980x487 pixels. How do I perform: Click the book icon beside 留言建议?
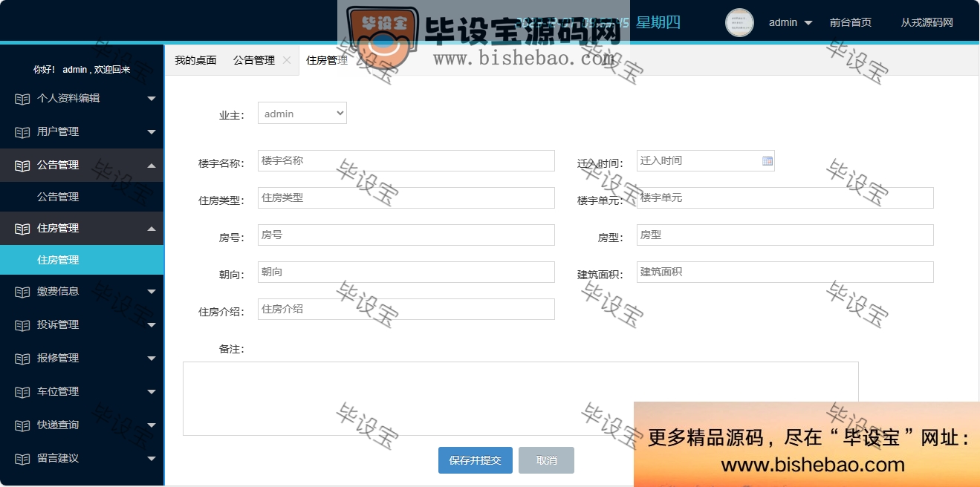[x=22, y=458]
